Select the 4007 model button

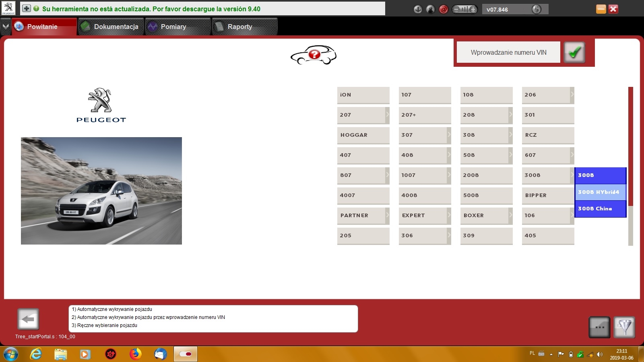click(x=363, y=195)
